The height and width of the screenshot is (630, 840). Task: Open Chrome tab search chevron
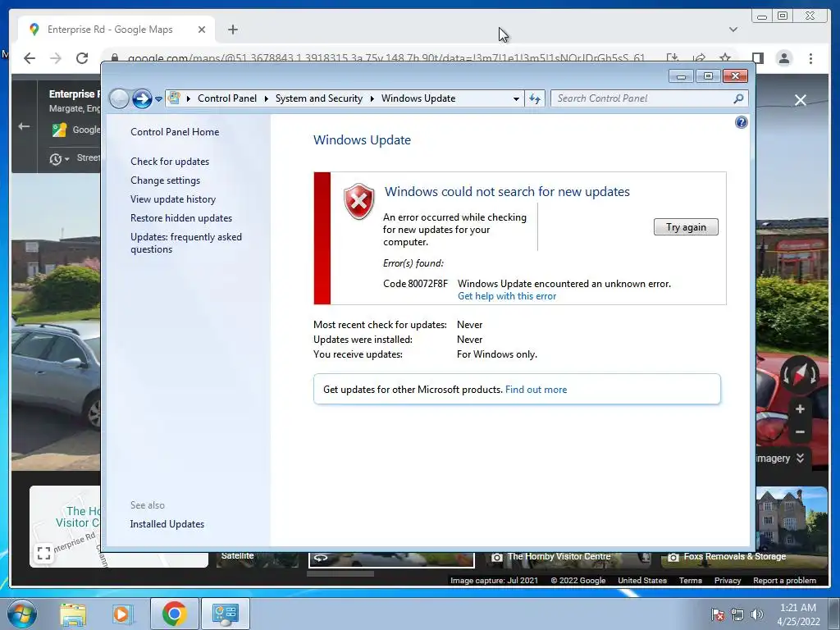coord(733,30)
